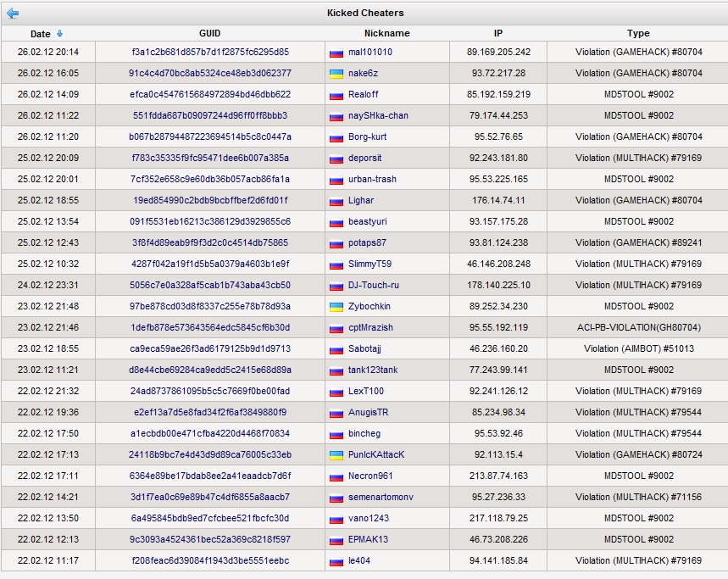Open GUID f3a1c2b681d857b7d1f2875fc6295d85
The height and width of the screenshot is (579, 728).
(x=210, y=52)
